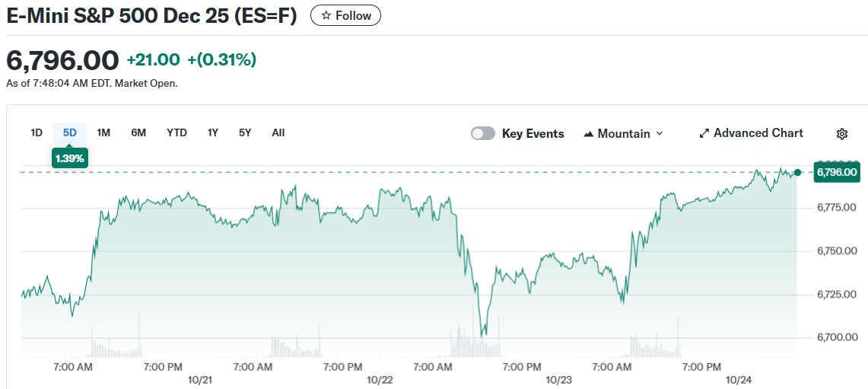Click the star icon in Follow button
This screenshot has height=389, width=868.
(326, 15)
